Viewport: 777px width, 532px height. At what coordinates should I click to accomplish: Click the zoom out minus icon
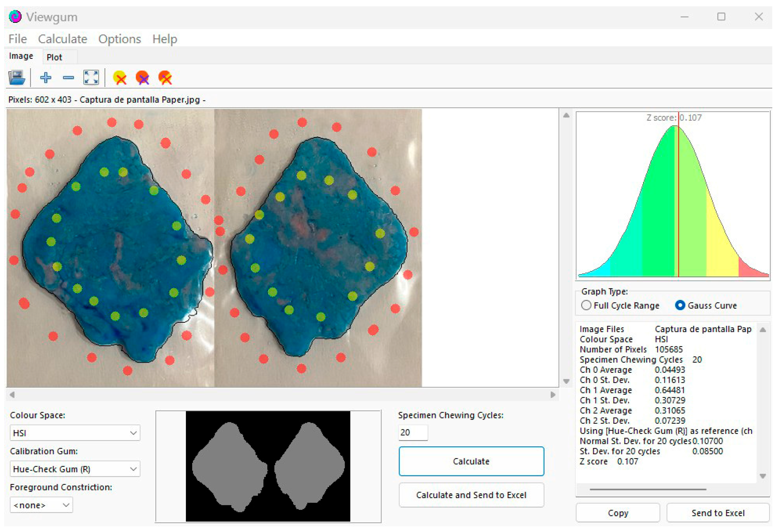(x=68, y=78)
